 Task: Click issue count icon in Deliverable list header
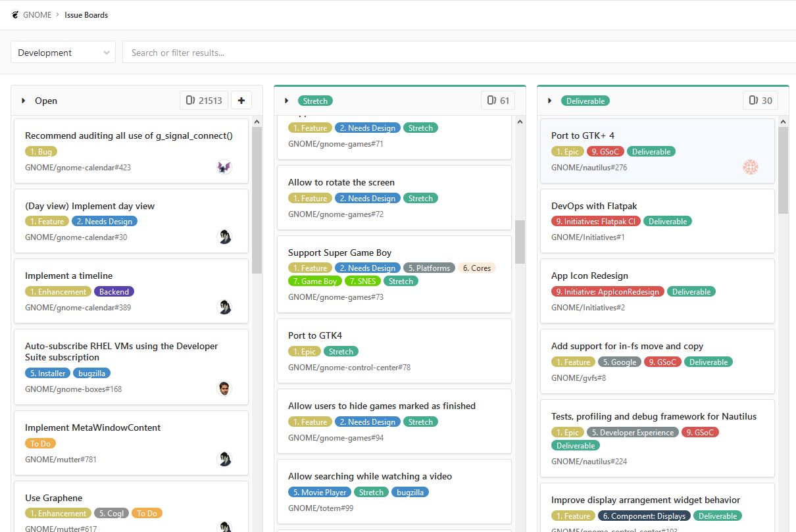[x=755, y=101]
